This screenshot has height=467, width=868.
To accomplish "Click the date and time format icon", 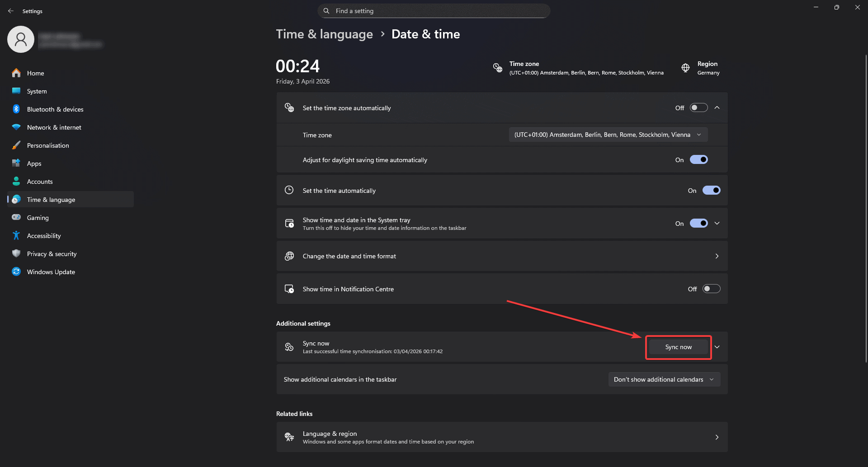I will tap(289, 256).
